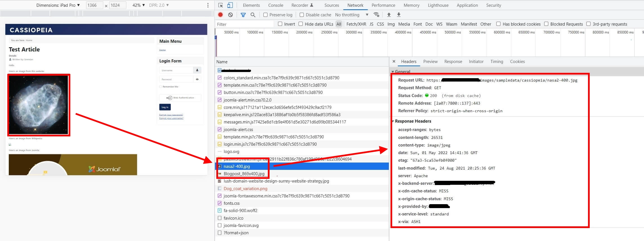Clear the network log
Image resolution: width=644 pixels, height=241 pixels.
pyautogui.click(x=230, y=15)
